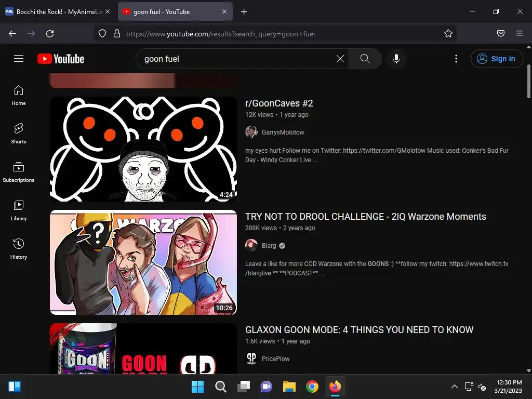This screenshot has width=532, height=399.
Task: Open YouTube settings three-dot menu
Action: pyautogui.click(x=456, y=59)
